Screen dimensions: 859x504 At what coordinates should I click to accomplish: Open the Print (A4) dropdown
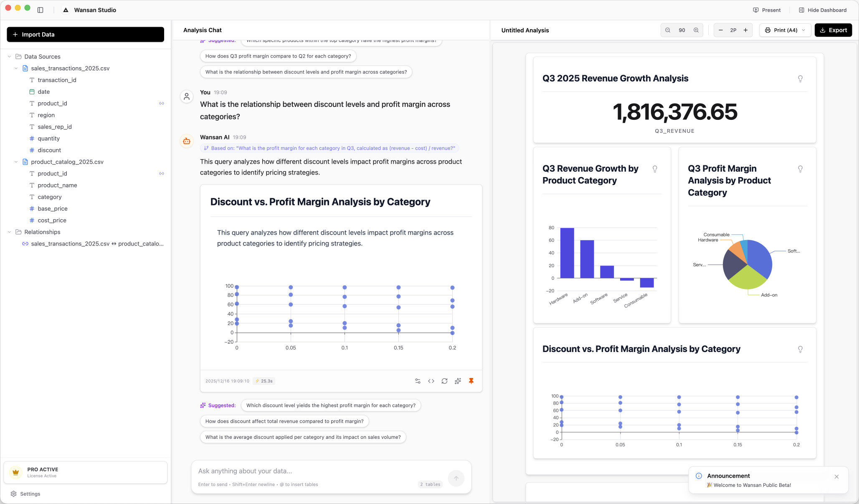785,30
